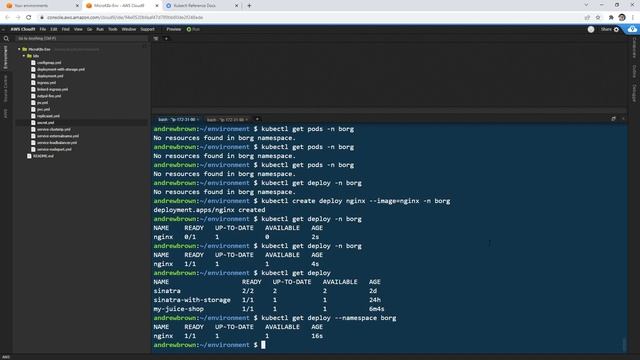The height and width of the screenshot is (360, 640).
Task: Click the user avatar circle near Share
Action: point(591,29)
